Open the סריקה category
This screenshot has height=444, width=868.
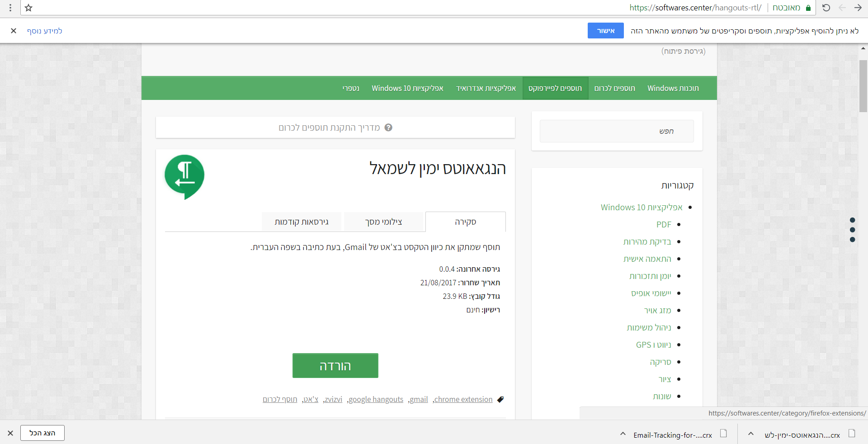coord(660,362)
